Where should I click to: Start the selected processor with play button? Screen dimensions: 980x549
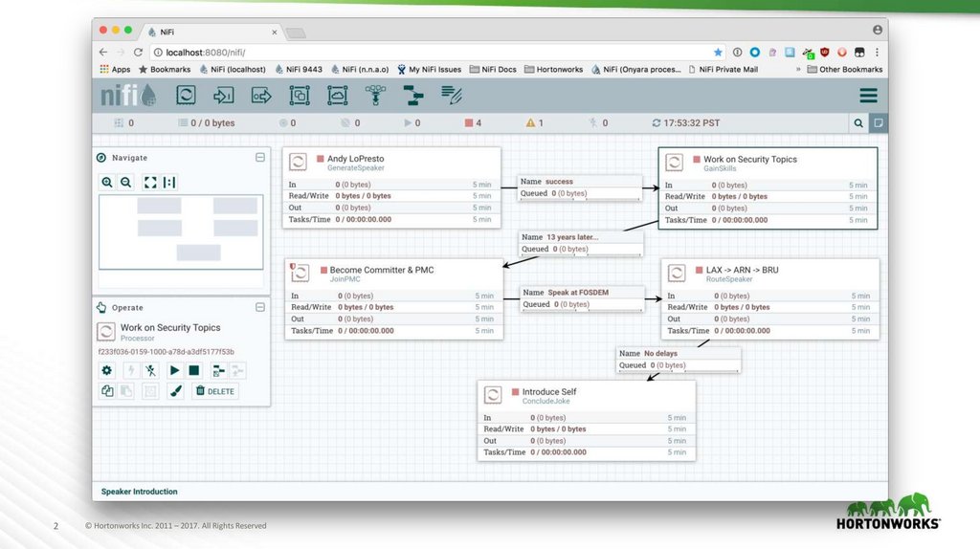[x=174, y=370]
